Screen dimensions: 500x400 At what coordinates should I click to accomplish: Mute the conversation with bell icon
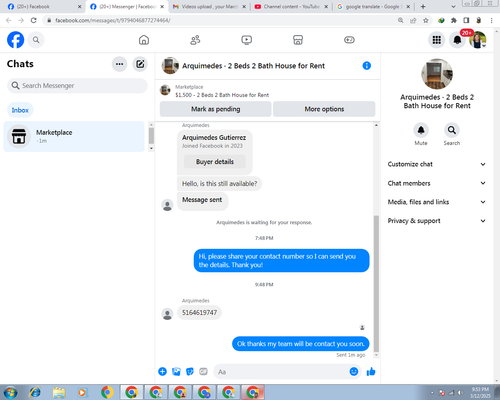point(421,130)
